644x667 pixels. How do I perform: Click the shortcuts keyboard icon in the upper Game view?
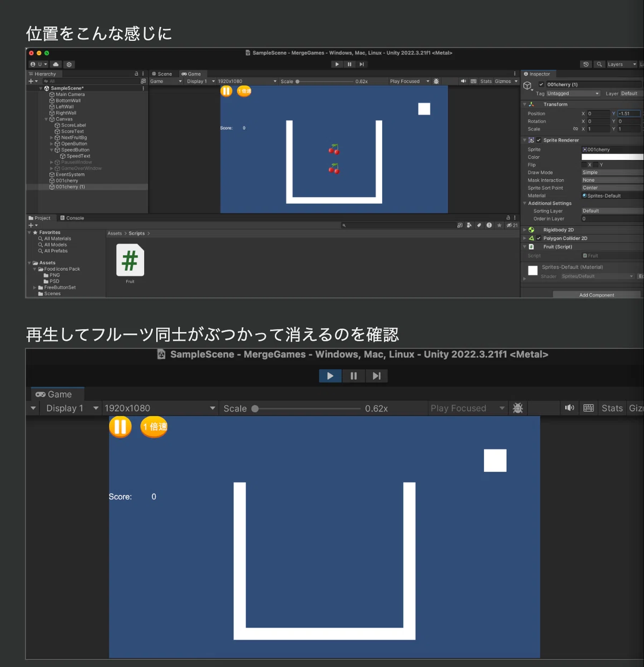473,82
